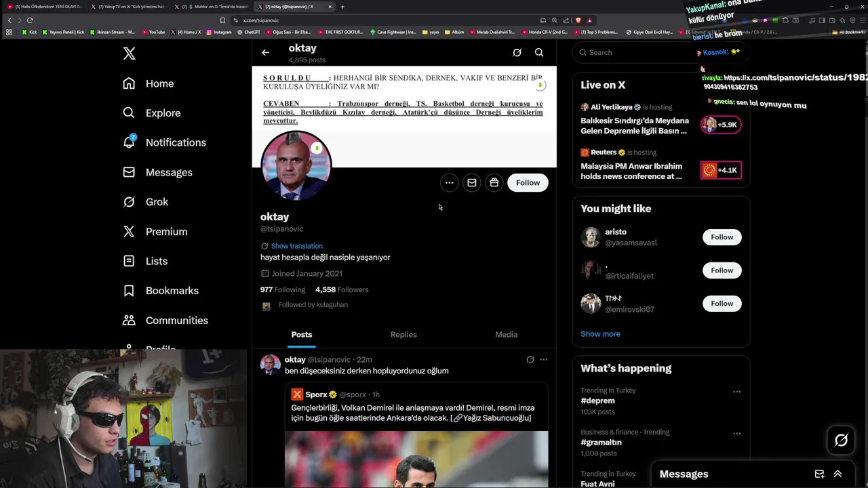The image size is (868, 488).
Task: Open more options for #gramaltın trend
Action: click(x=736, y=433)
